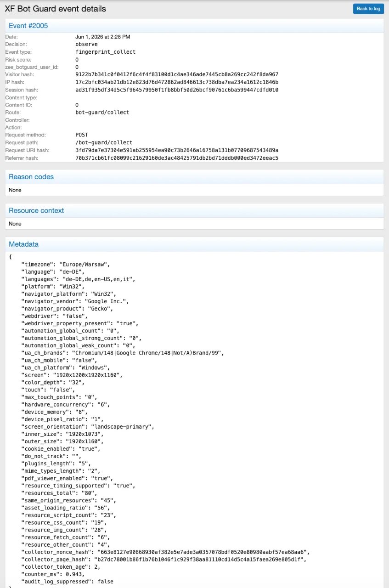Click the Decision value observe
The image size is (389, 588).
point(86,44)
